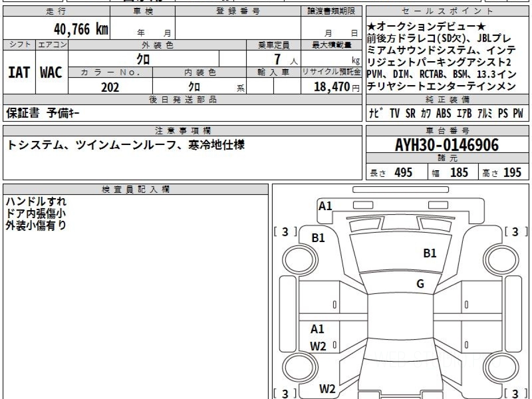Screen dimensions: 532x399
Task: Click the WAC air conditioner value
Action: 51,73
